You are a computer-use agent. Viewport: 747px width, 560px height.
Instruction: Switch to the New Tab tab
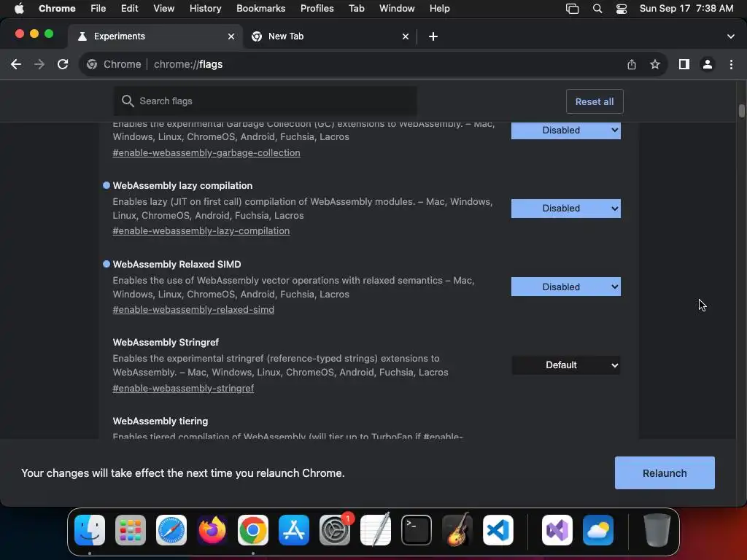click(330, 36)
